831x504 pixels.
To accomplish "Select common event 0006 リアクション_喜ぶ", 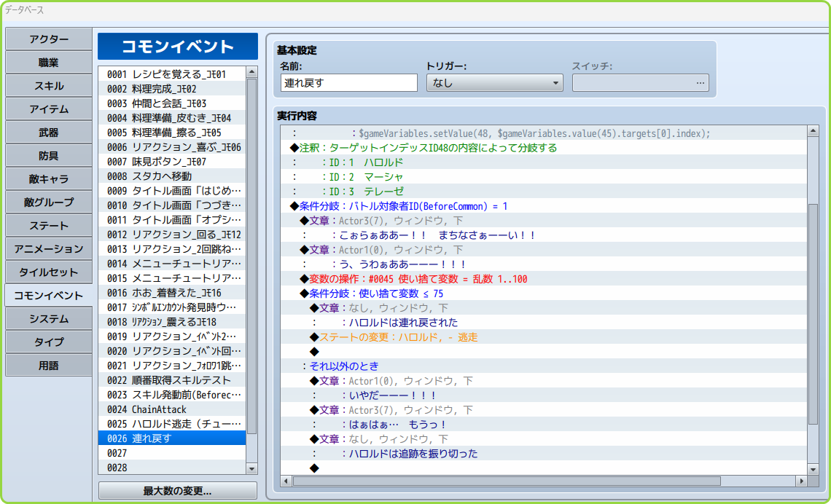I will [172, 147].
